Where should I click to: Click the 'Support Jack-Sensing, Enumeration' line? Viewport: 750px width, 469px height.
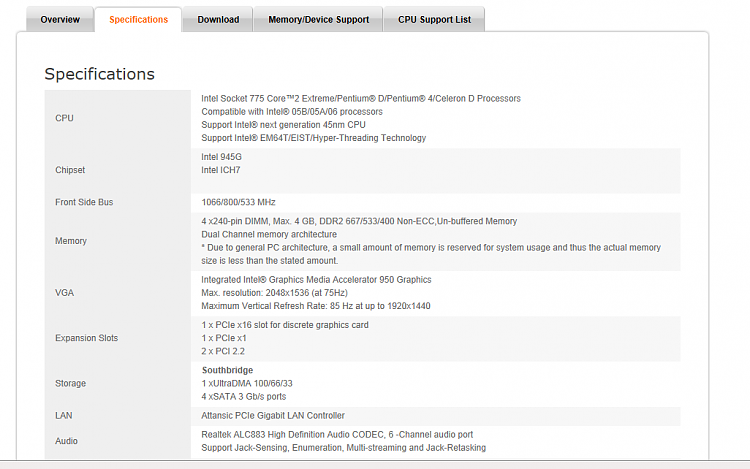pyautogui.click(x=343, y=448)
